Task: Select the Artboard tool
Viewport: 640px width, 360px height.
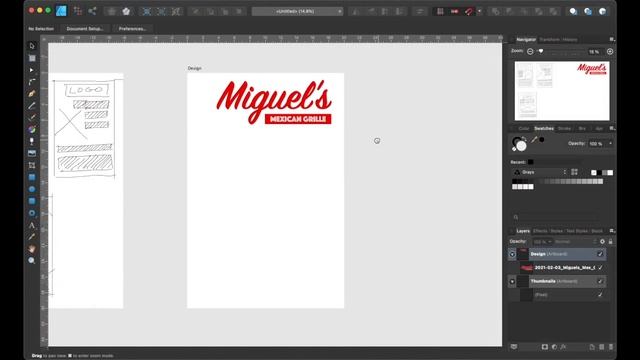Action: pyautogui.click(x=32, y=58)
